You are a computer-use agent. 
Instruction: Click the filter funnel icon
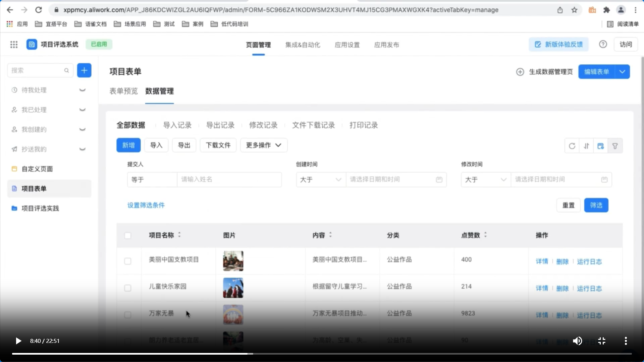tap(615, 146)
